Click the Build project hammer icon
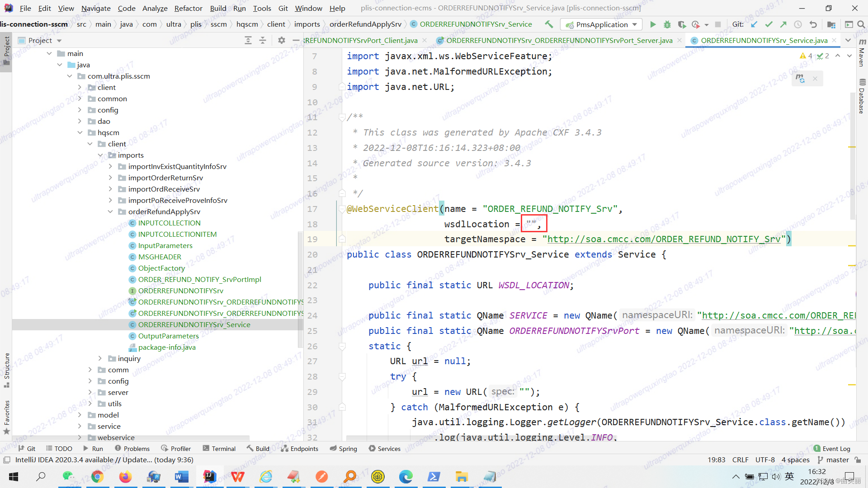Image resolution: width=868 pixels, height=488 pixels. click(x=549, y=24)
